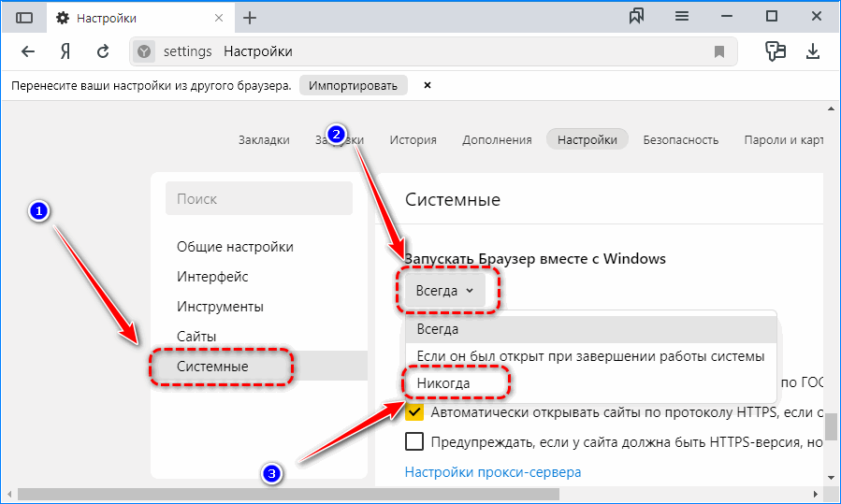Expand the Всегда startup dropdown
Image resolution: width=841 pixels, height=504 pixels.
444,291
